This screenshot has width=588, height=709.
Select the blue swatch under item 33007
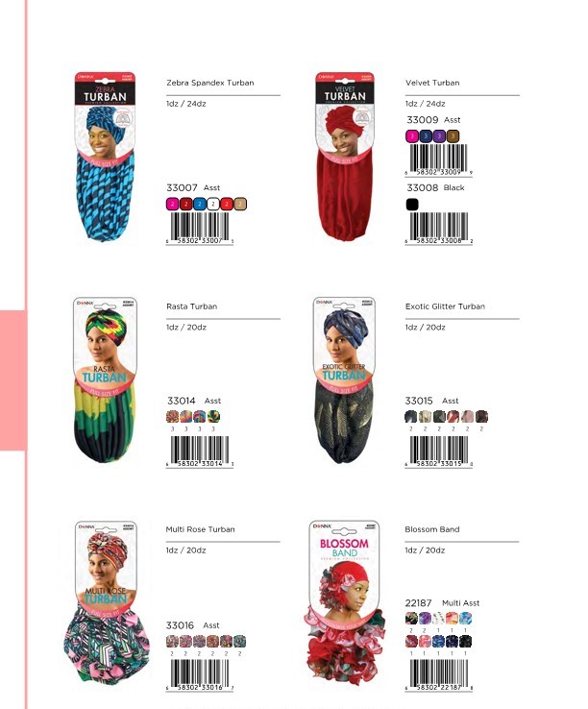(x=200, y=204)
